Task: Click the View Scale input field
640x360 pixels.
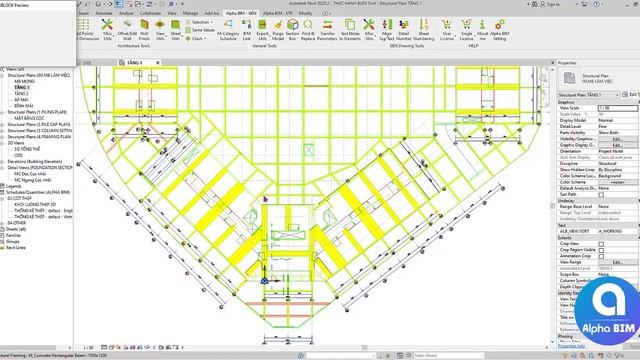Action: click(x=618, y=108)
